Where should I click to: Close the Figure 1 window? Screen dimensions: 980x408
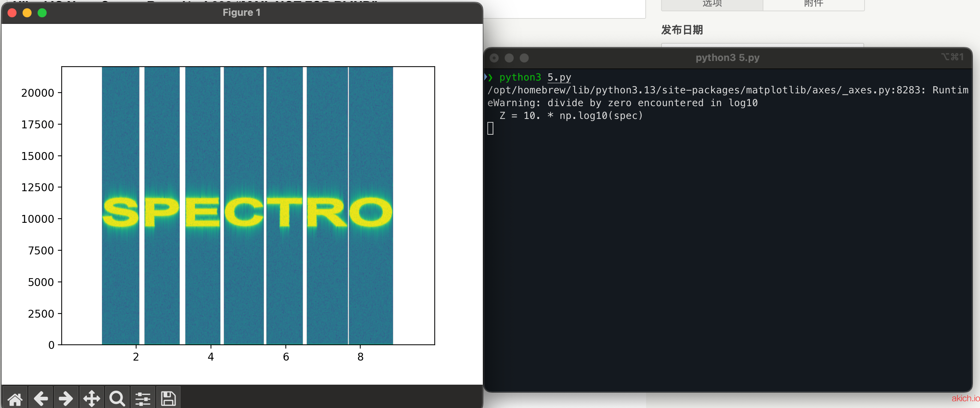pyautogui.click(x=12, y=13)
